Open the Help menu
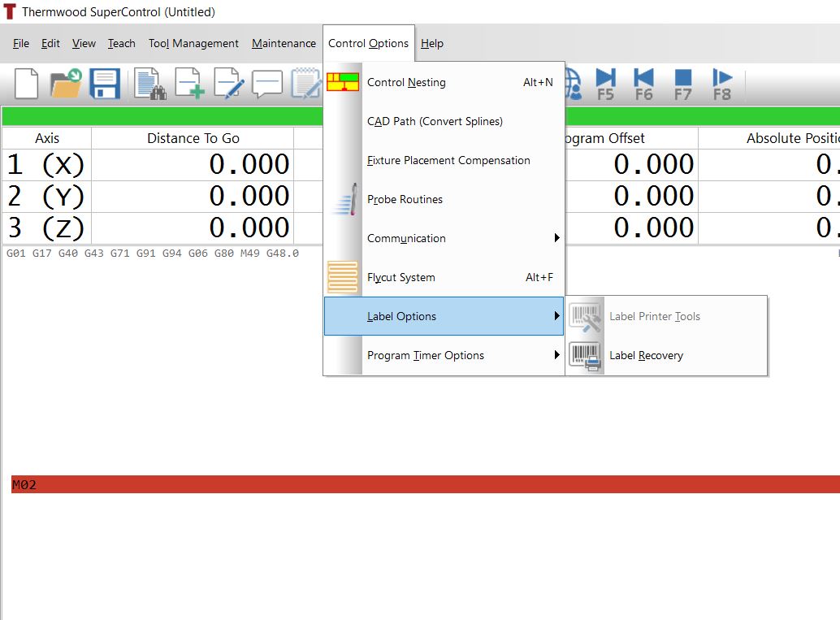The image size is (840, 620). coord(432,43)
